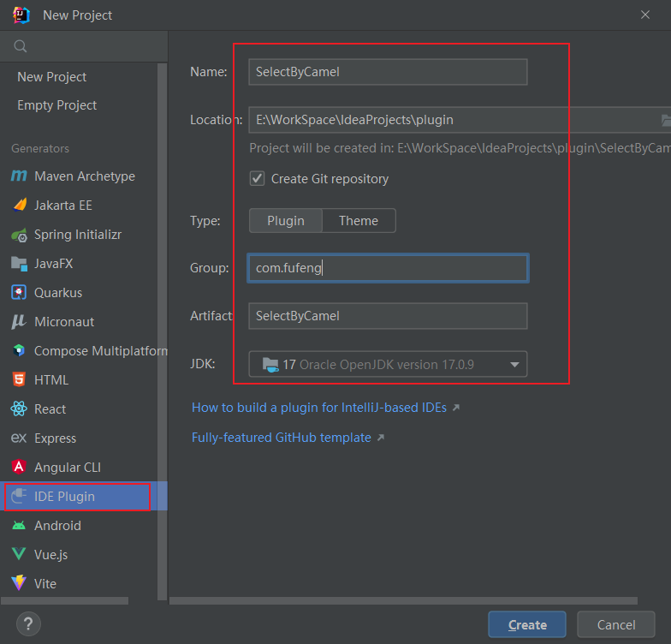Click the Android robot icon
The height and width of the screenshot is (644, 671).
[19, 526]
